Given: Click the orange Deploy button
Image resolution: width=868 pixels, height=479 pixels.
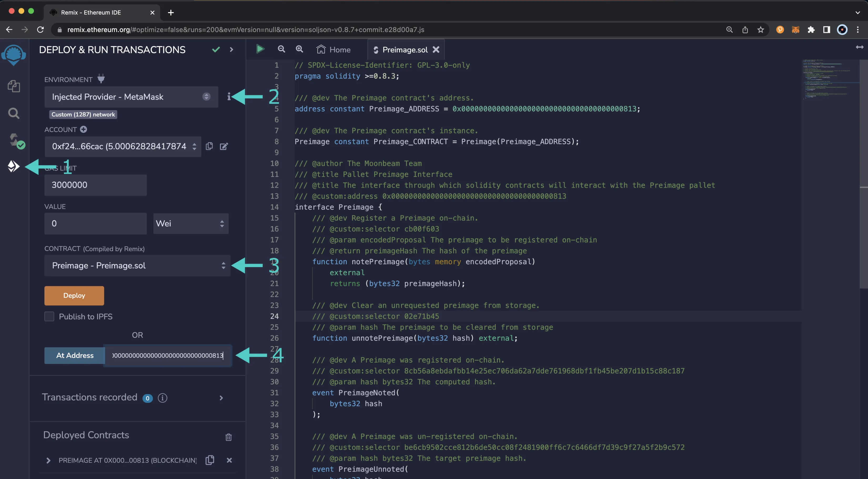Looking at the screenshot, I should point(74,295).
